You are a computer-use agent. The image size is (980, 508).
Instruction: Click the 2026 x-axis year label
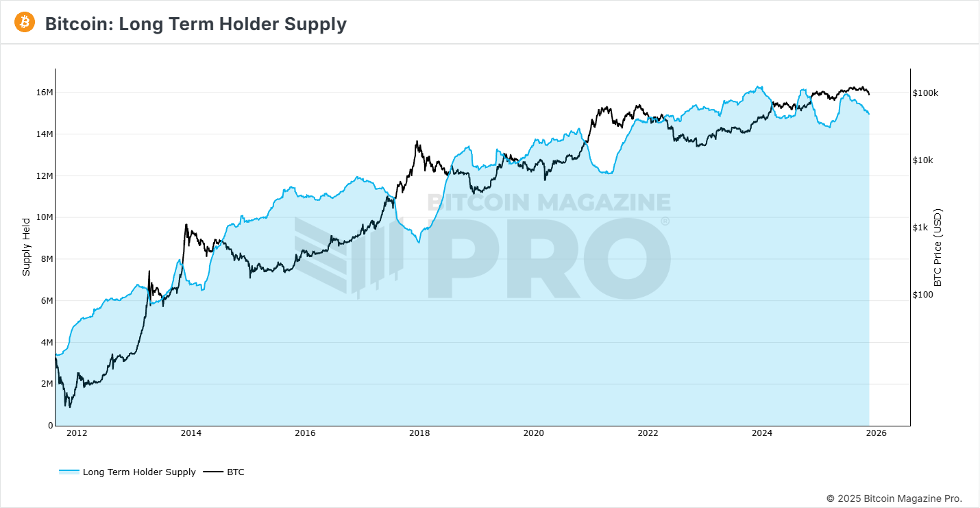[x=876, y=433]
